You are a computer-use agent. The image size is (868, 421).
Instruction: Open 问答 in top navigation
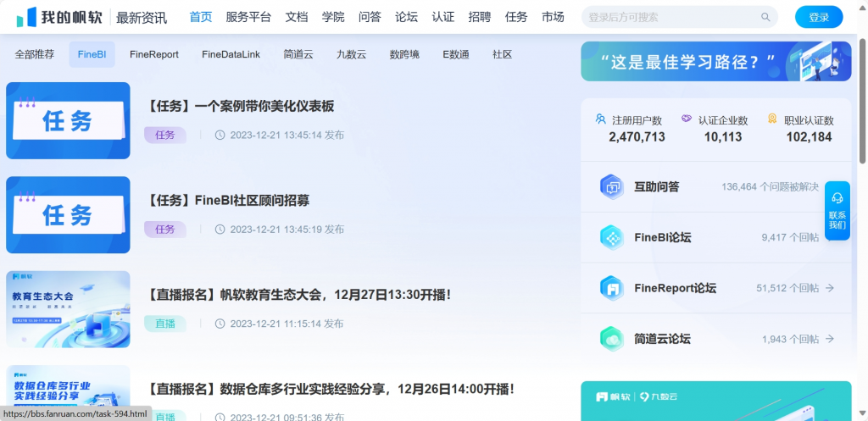pyautogui.click(x=370, y=17)
